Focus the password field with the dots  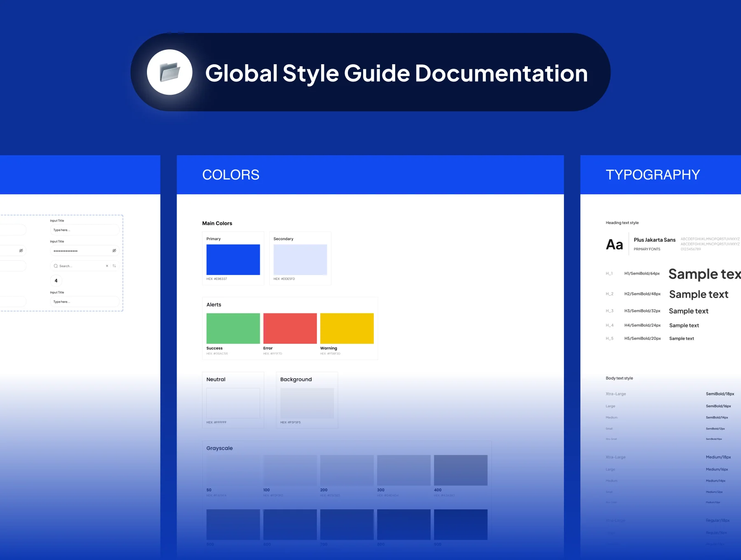click(x=84, y=250)
